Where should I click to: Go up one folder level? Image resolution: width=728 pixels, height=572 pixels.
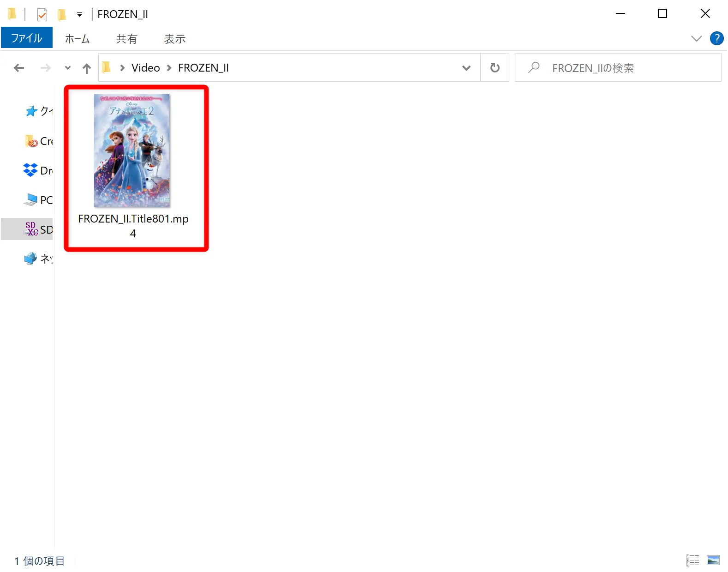(87, 68)
